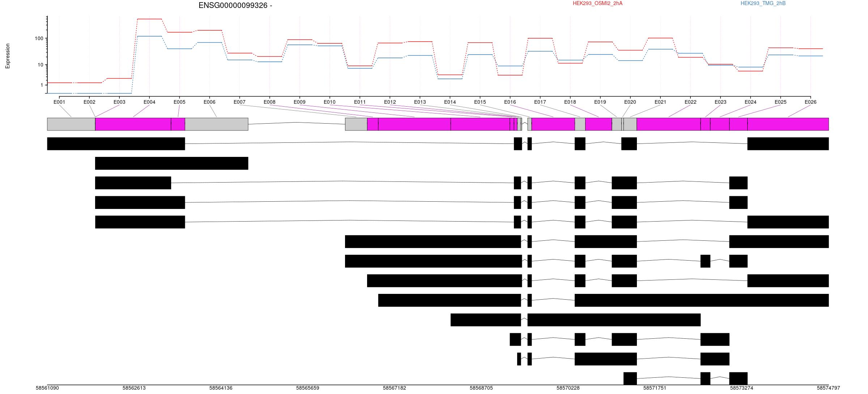Click the 100 tick on Expression axis
This screenshot has height=394, width=868.
coord(39,38)
